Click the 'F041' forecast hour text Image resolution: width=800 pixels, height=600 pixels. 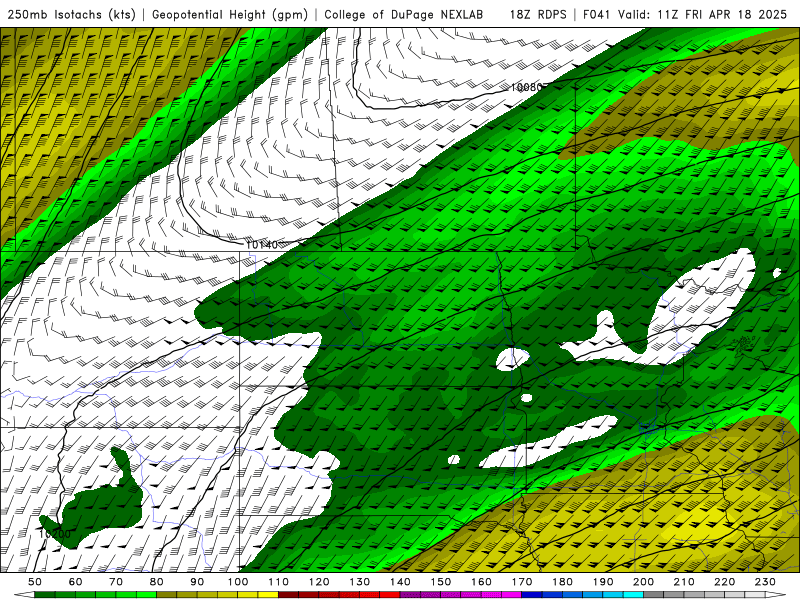click(597, 14)
